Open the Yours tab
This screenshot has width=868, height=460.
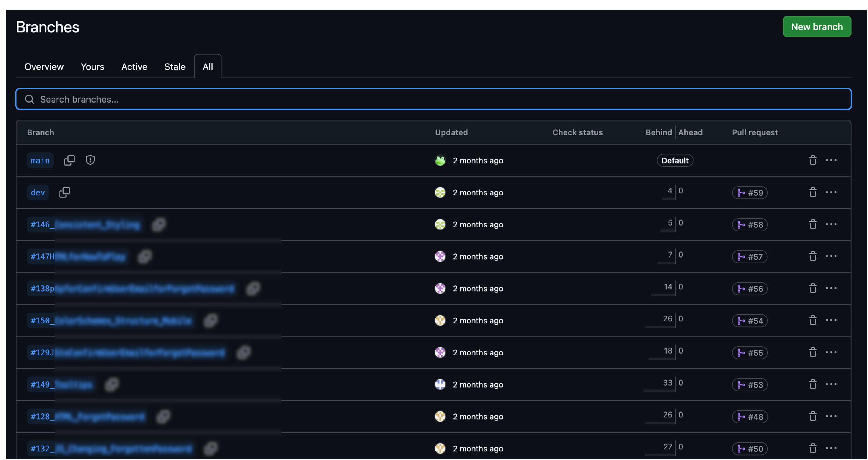(x=92, y=67)
